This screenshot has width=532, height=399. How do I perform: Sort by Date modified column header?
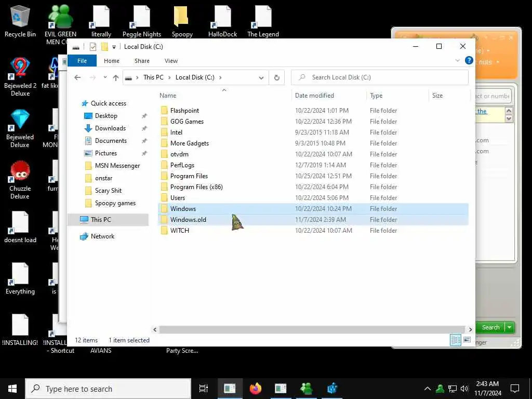(x=328, y=96)
